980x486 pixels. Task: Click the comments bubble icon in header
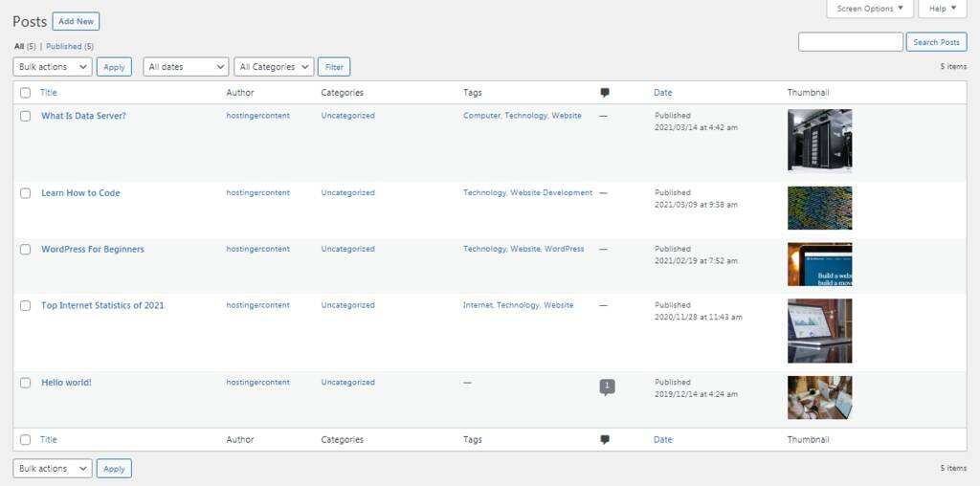(605, 93)
